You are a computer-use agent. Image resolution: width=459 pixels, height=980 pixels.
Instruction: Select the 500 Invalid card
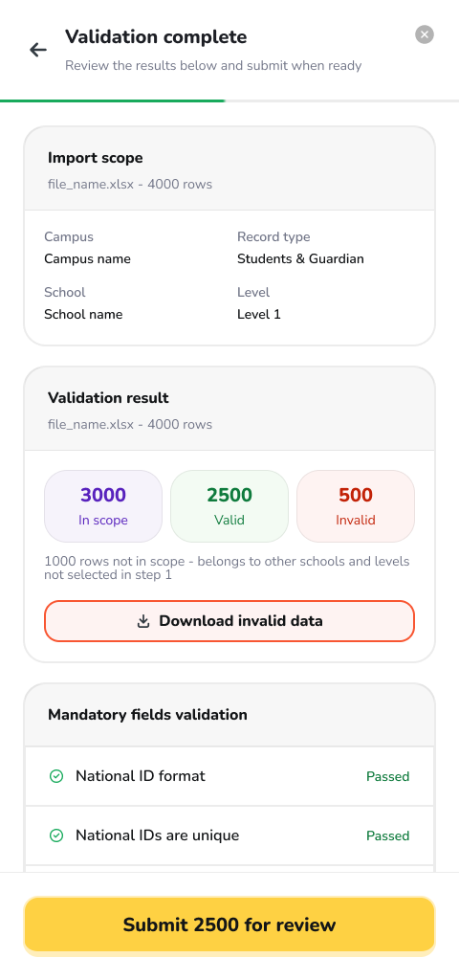pos(356,506)
